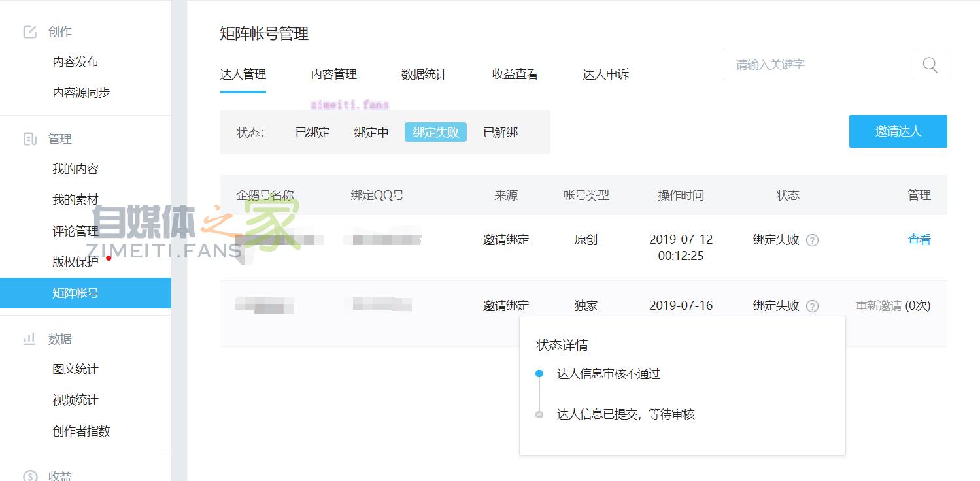Click the 状态详情 popup title
980x481 pixels.
click(x=562, y=346)
